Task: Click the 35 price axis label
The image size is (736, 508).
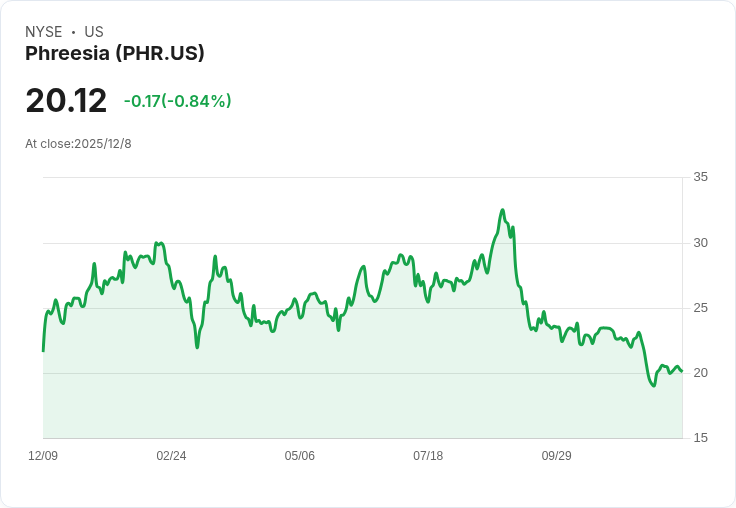Action: 700,177
